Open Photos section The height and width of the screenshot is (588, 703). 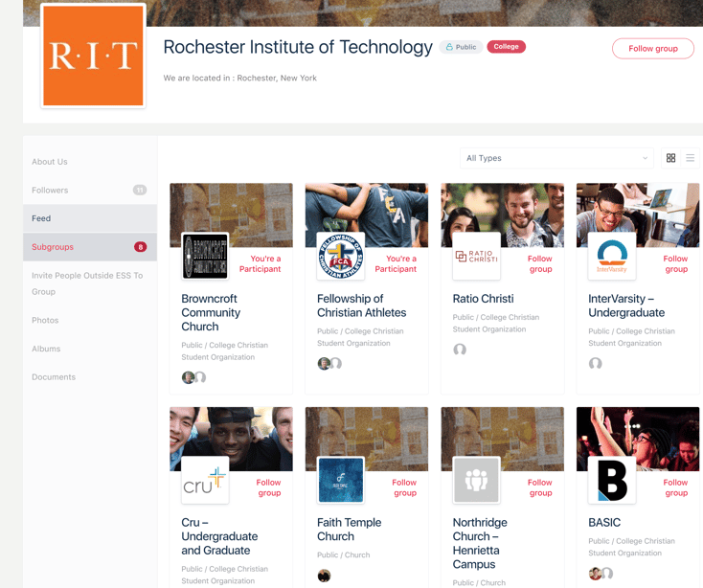click(45, 320)
